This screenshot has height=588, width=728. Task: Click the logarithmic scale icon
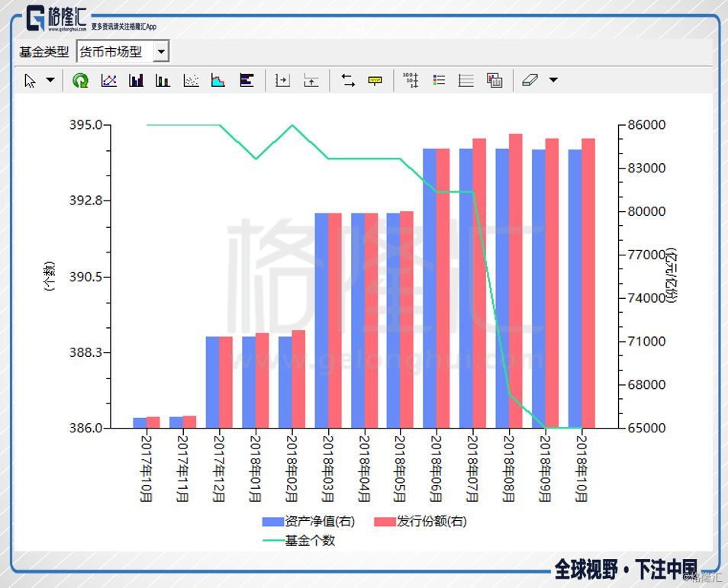[x=411, y=80]
